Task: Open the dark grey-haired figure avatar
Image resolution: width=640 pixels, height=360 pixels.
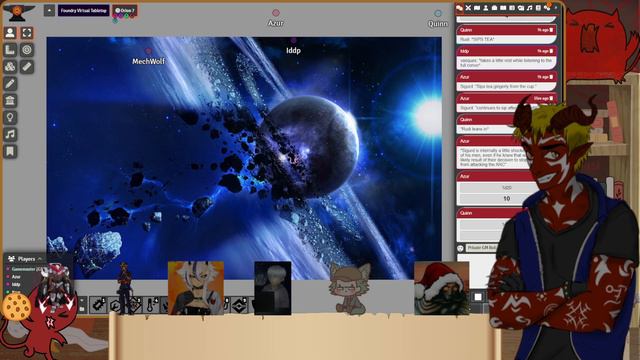Action: pos(273,288)
